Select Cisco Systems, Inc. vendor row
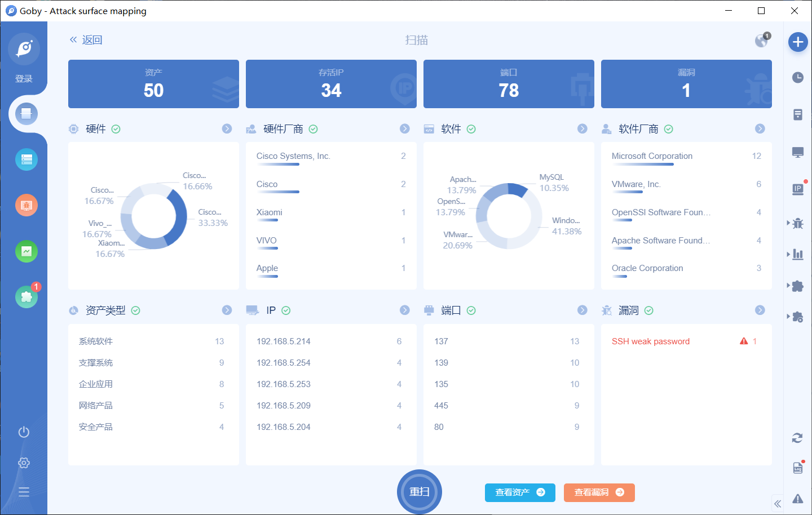Viewport: 812px width, 515px height. coord(331,157)
